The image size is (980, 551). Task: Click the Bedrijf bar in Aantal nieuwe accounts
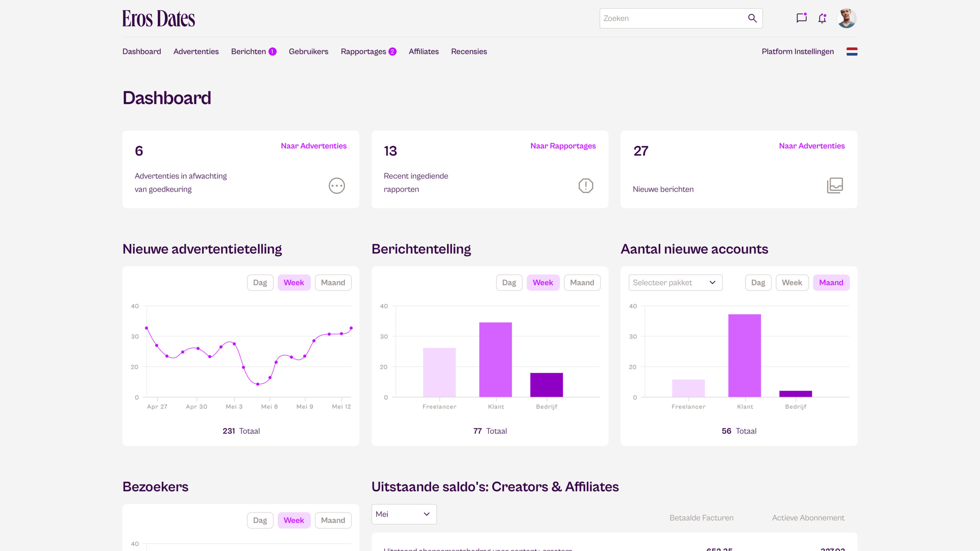[x=795, y=394]
